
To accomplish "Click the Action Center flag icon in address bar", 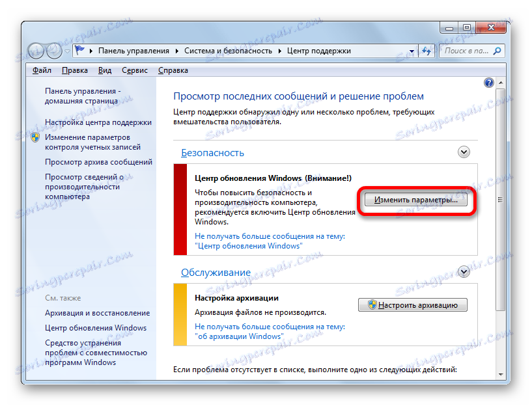I will pyautogui.click(x=79, y=51).
